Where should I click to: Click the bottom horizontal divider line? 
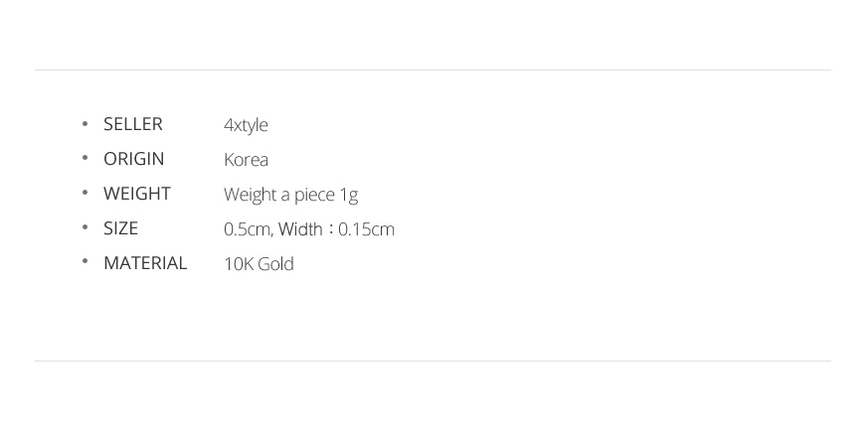point(433,362)
